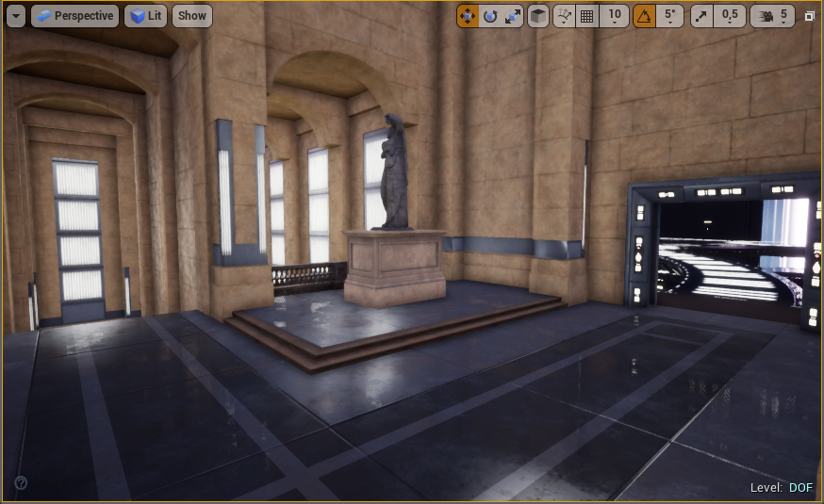Click the Show button
This screenshot has width=824, height=504.
coord(191,16)
